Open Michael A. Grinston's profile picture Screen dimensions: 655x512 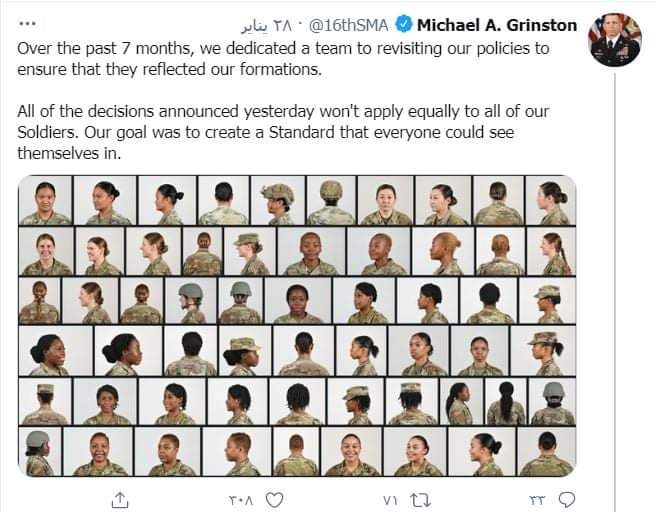tap(615, 40)
